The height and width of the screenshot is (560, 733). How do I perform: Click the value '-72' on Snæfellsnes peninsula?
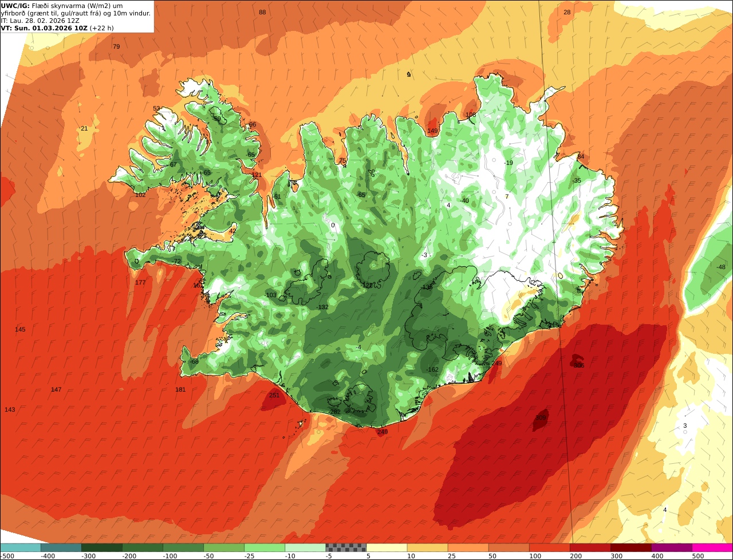pos(176,261)
